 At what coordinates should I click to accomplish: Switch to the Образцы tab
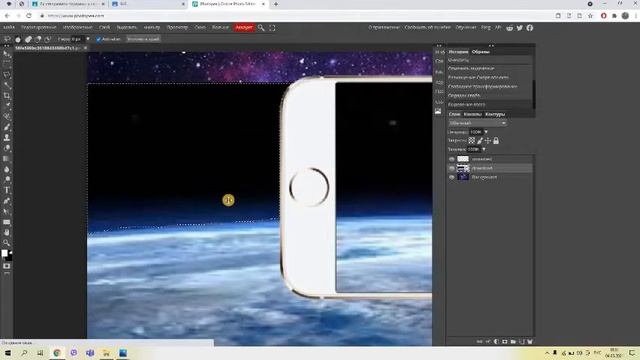coord(480,52)
